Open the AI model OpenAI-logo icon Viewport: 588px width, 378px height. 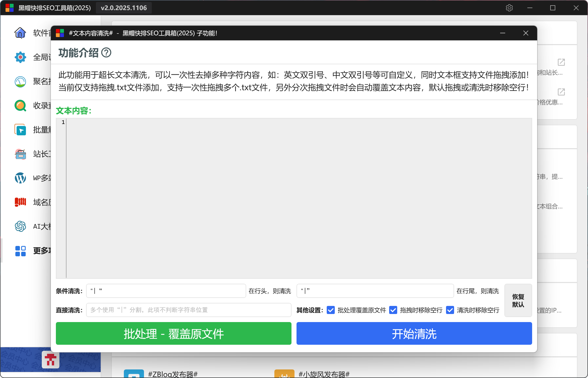pos(20,226)
